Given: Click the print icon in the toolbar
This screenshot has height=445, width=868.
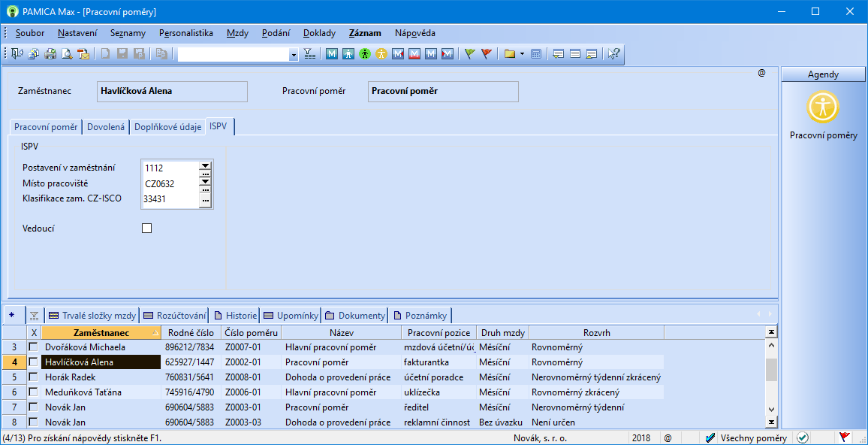Looking at the screenshot, I should pos(50,54).
